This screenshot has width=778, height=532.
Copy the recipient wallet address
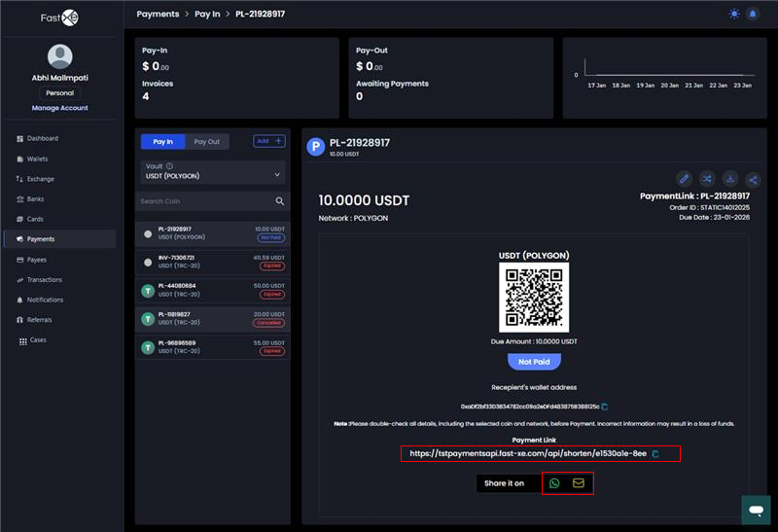click(x=604, y=407)
